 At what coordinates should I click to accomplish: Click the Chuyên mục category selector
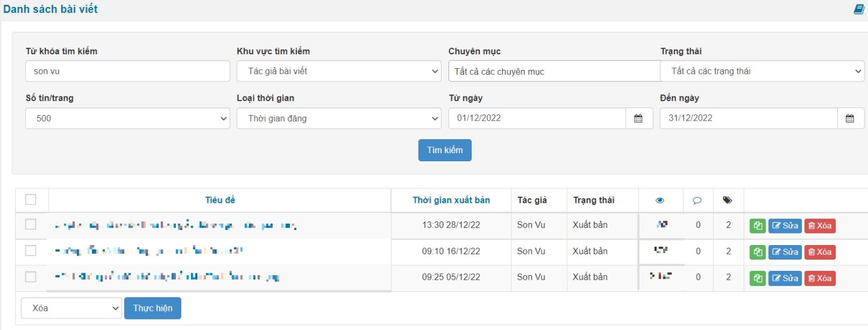pos(554,71)
